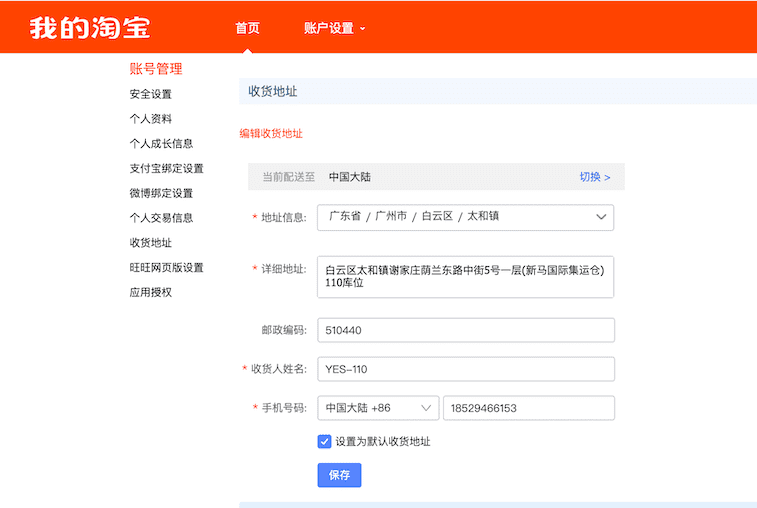Open 安全设置 in sidebar
Viewport: 757px width, 508px height.
pyautogui.click(x=151, y=94)
